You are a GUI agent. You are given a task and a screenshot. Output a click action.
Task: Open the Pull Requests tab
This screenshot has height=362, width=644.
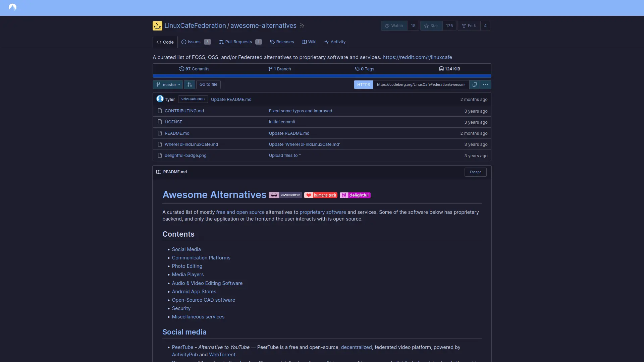tap(240, 42)
